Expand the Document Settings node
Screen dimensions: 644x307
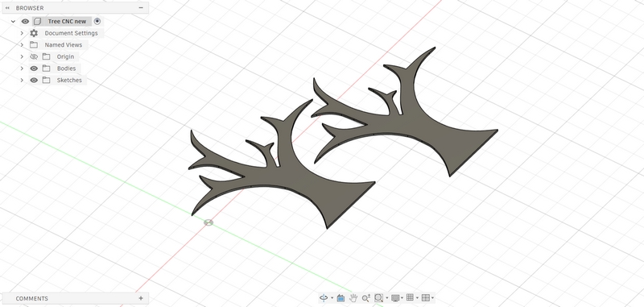pos(22,33)
